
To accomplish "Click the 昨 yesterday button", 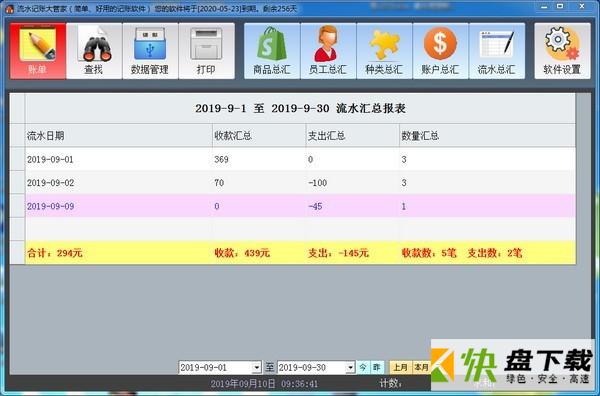I will point(377,367).
